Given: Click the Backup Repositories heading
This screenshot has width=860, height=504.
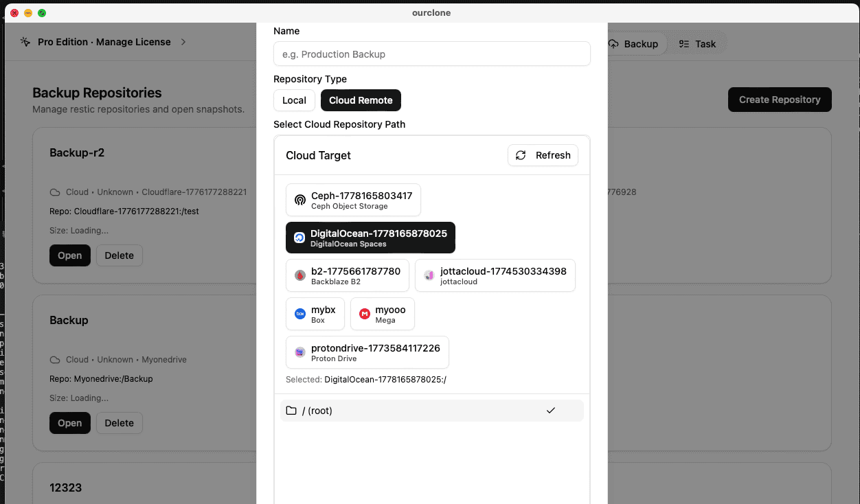Looking at the screenshot, I should click(98, 93).
